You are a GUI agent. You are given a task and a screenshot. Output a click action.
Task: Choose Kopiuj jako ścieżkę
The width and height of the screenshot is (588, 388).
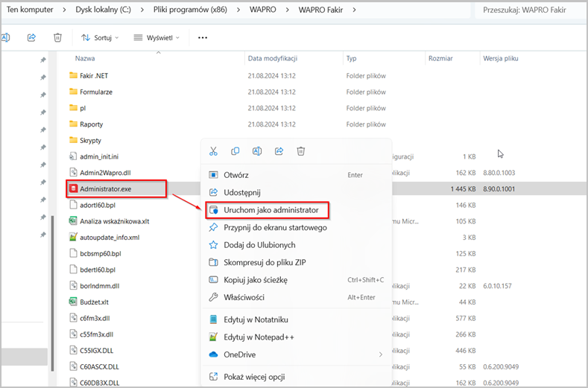point(297,280)
